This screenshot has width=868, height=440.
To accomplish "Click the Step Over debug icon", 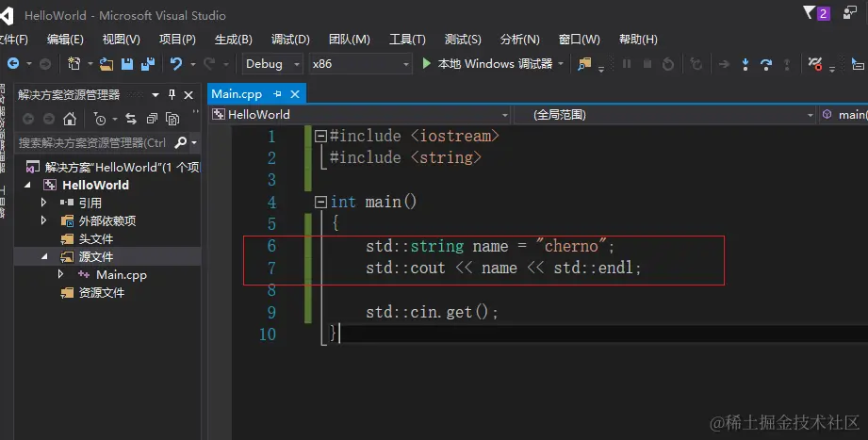I will [x=765, y=64].
